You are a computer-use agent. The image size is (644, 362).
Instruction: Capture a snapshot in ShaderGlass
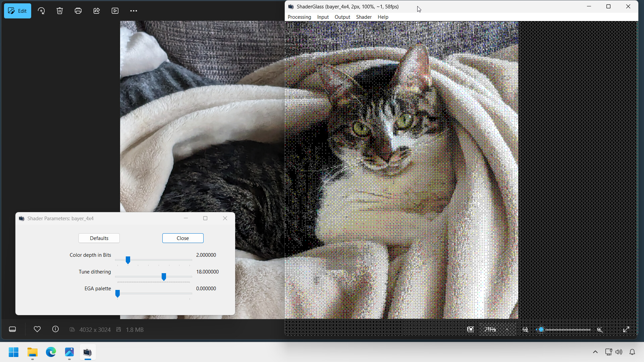click(x=471, y=329)
